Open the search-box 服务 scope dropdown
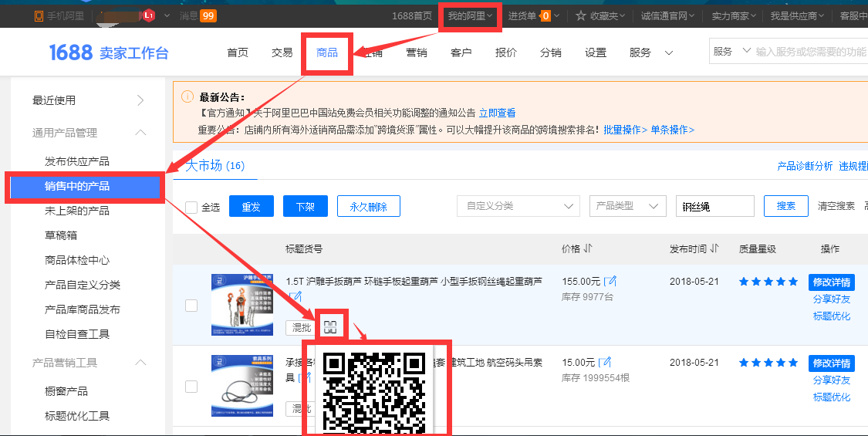Image resolution: width=868 pixels, height=436 pixels. (731, 52)
